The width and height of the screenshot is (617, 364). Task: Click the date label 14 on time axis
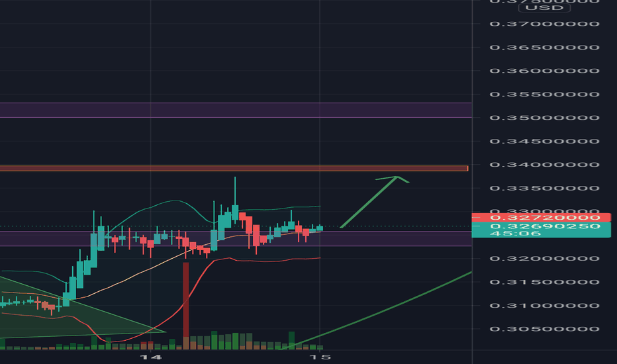point(151,357)
